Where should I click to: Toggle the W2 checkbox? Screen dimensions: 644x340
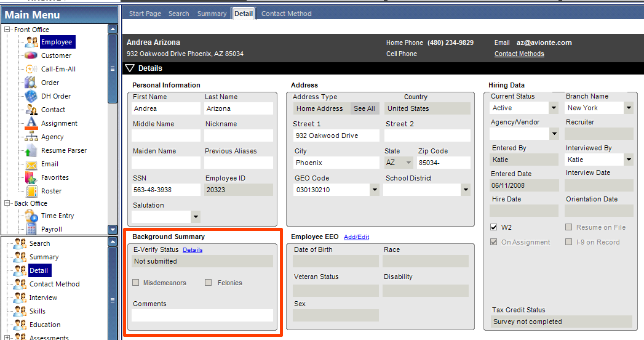[x=494, y=227]
